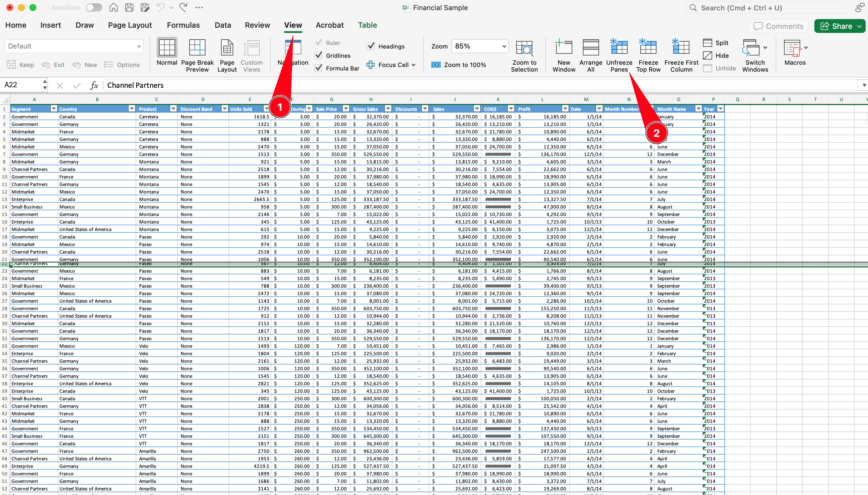The width and height of the screenshot is (868, 495).
Task: Open the Profit column filter dropdown
Action: (x=565, y=109)
